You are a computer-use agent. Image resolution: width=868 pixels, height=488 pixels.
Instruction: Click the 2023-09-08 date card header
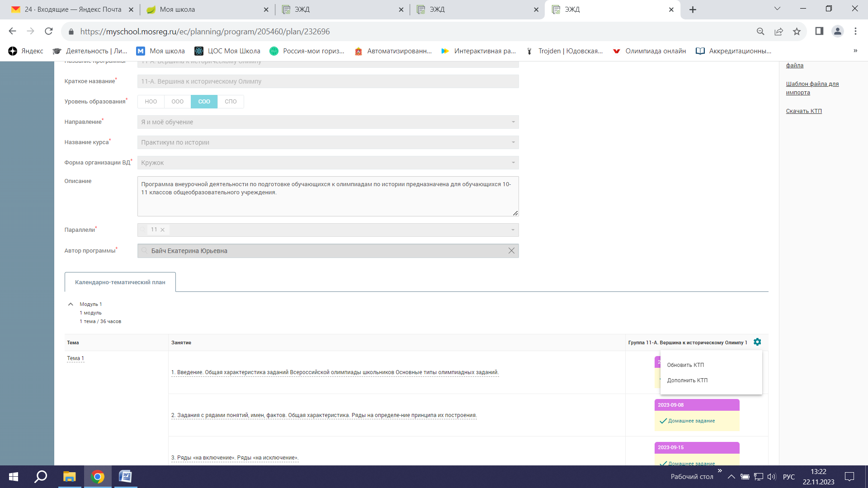coord(697,405)
